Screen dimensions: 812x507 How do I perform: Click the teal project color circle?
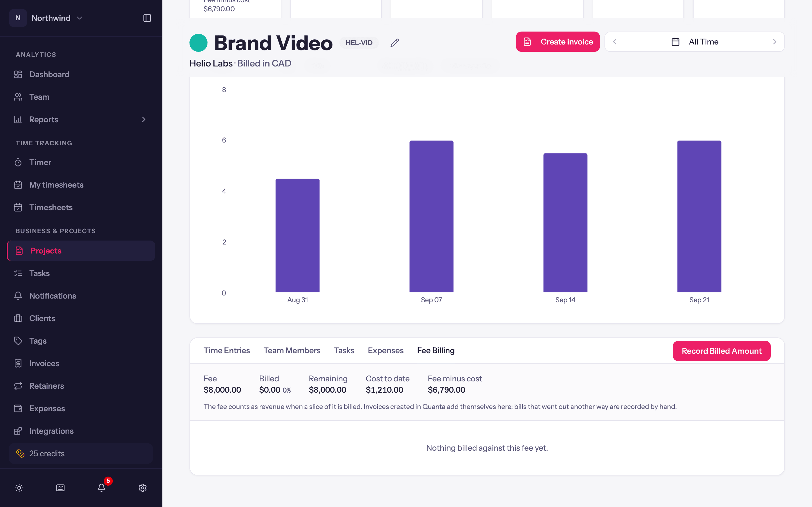pos(198,43)
